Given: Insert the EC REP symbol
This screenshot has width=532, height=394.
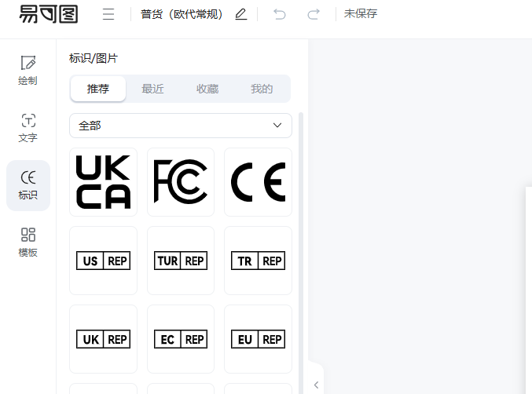Looking at the screenshot, I should point(181,339).
